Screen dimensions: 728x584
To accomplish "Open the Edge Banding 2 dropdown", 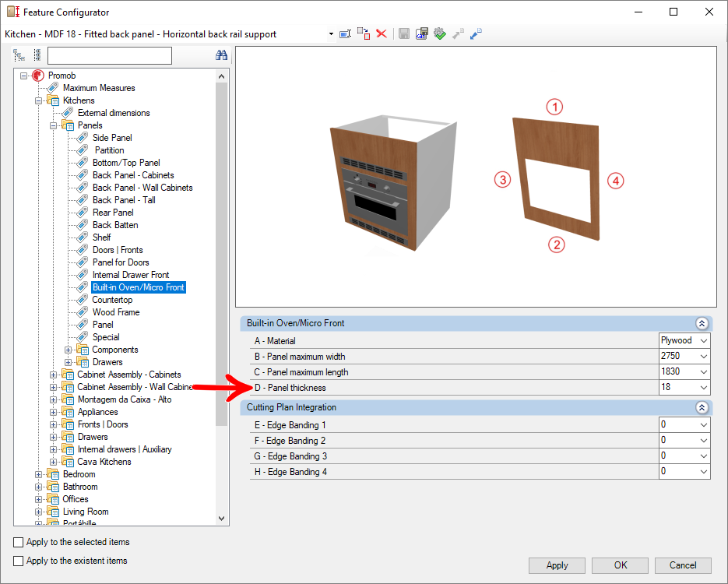I will [x=704, y=441].
